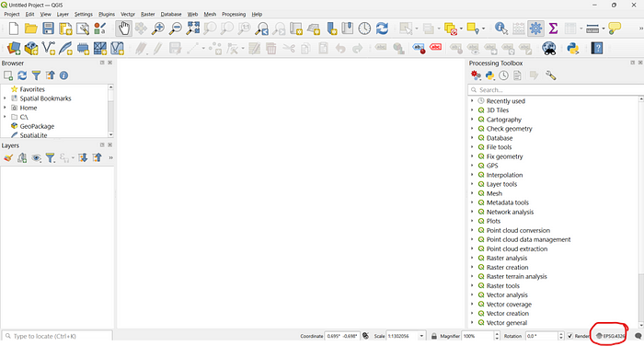Create New Shapefile Layer icon
Image resolution: width=644 pixels, height=346 pixels.
(49, 49)
